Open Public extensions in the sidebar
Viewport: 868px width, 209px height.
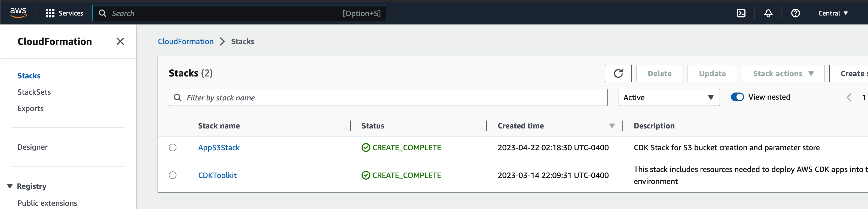(47, 203)
